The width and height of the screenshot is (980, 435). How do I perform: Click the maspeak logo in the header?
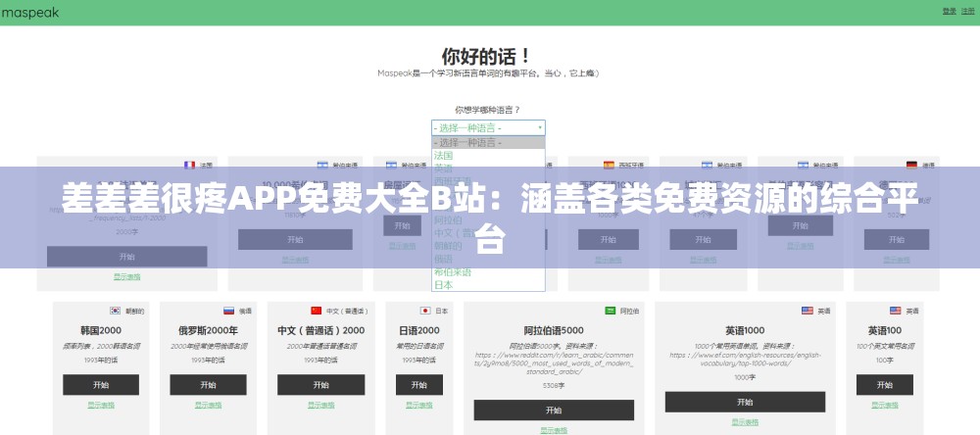click(30, 12)
